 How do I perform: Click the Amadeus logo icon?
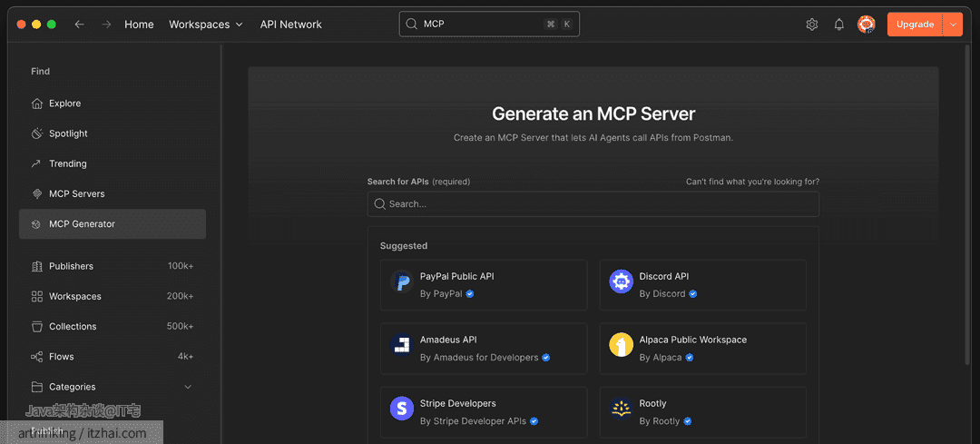402,344
